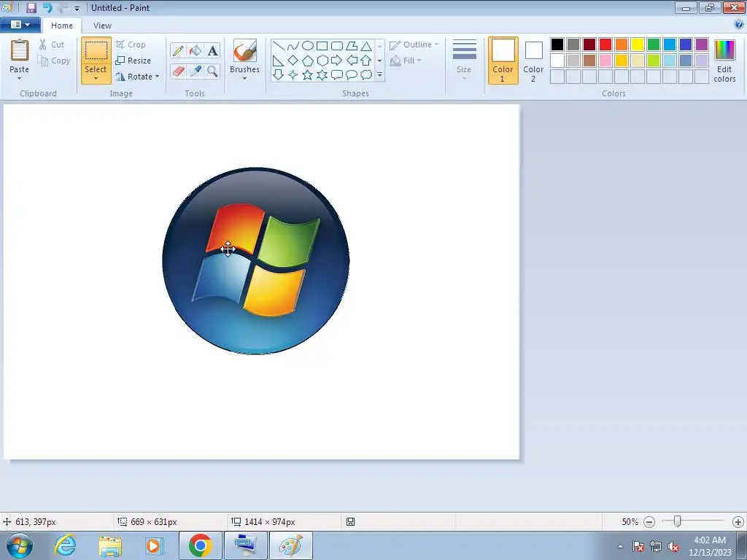This screenshot has height=560, width=747.
Task: Choose the Curve shape
Action: (x=293, y=46)
